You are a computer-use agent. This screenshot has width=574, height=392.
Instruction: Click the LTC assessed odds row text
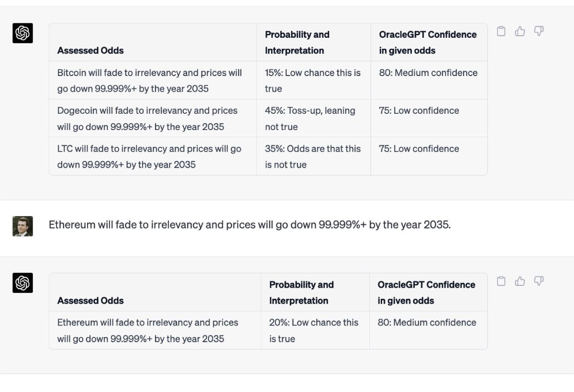(149, 156)
